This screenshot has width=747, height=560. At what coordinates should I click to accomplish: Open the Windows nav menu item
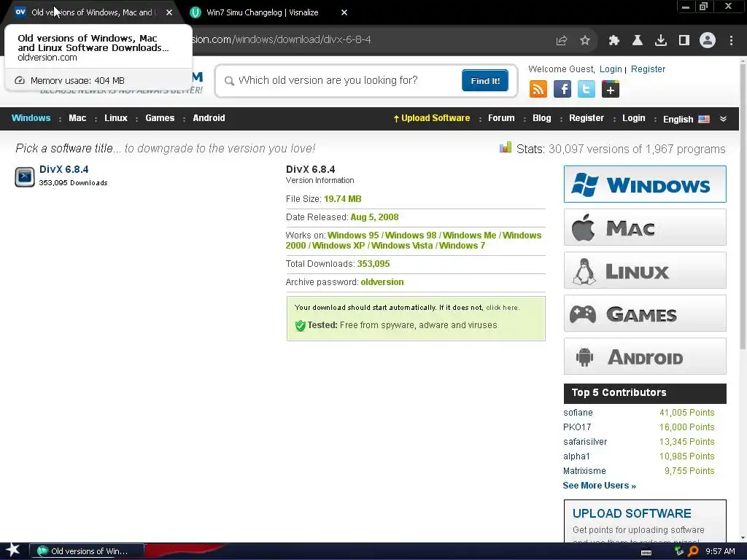(31, 118)
